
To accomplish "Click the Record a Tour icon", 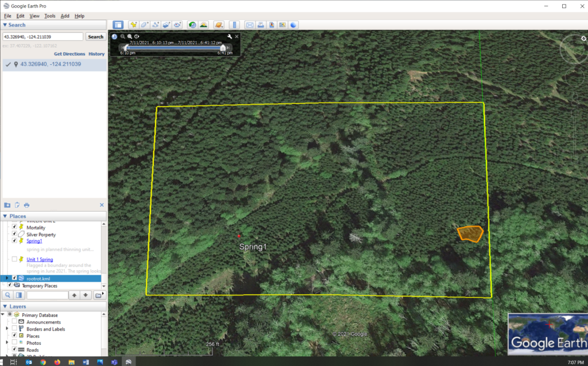I will pyautogui.click(x=177, y=25).
